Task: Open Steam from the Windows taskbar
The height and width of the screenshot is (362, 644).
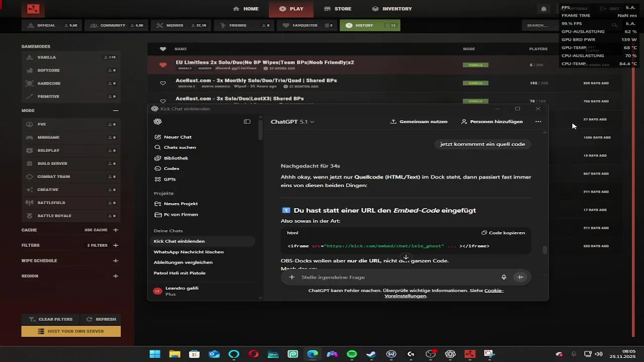Action: 371,354
